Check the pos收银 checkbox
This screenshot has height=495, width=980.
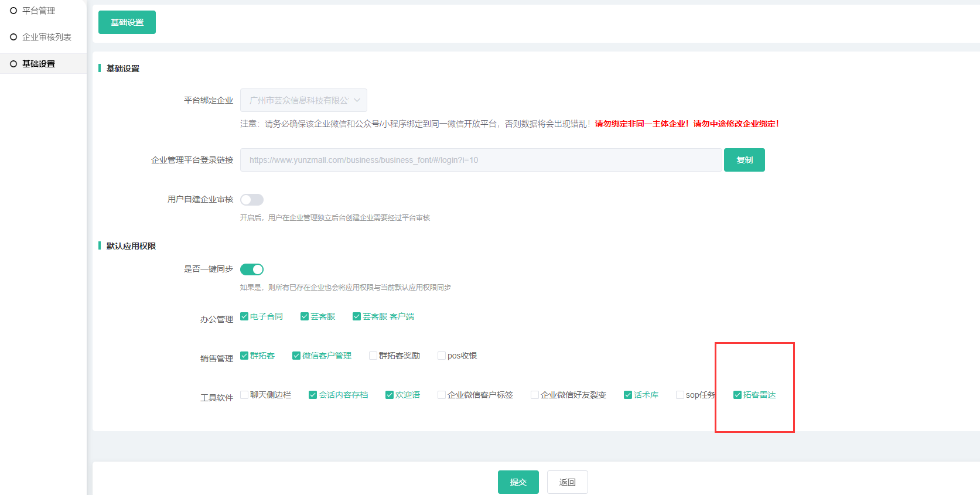pyautogui.click(x=442, y=356)
